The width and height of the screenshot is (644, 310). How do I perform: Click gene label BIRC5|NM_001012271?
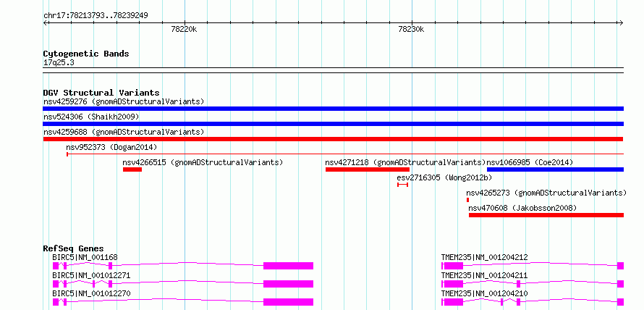pyautogui.click(x=92, y=275)
